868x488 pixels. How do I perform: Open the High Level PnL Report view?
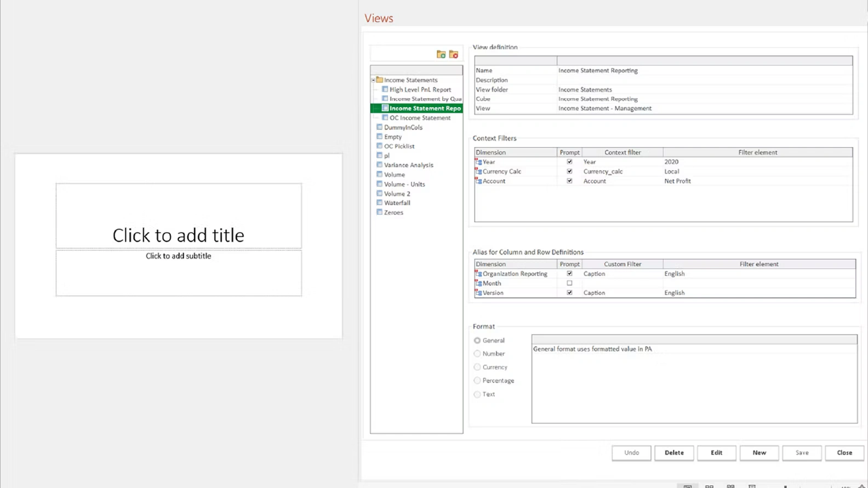[420, 89]
